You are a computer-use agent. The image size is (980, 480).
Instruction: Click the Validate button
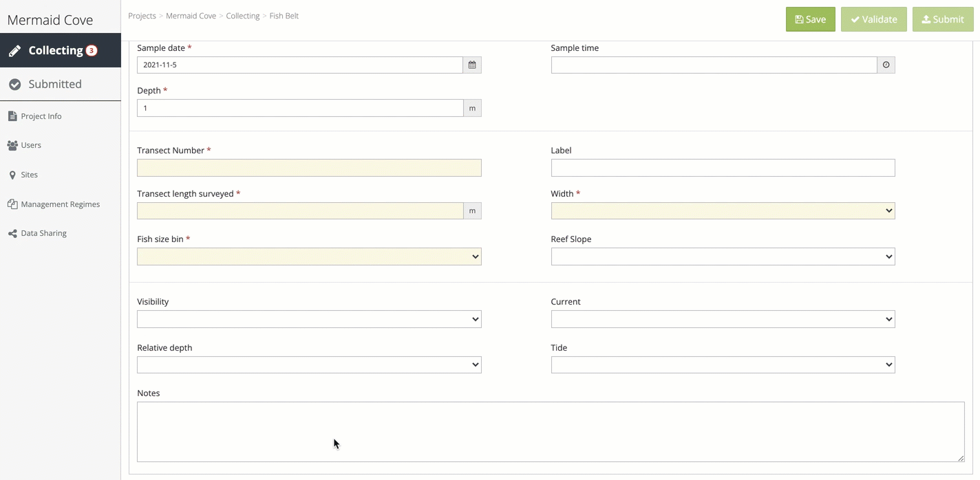click(874, 19)
